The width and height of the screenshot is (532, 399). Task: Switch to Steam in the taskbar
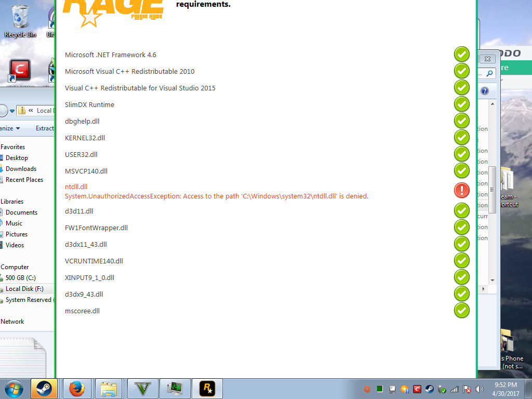(x=44, y=389)
